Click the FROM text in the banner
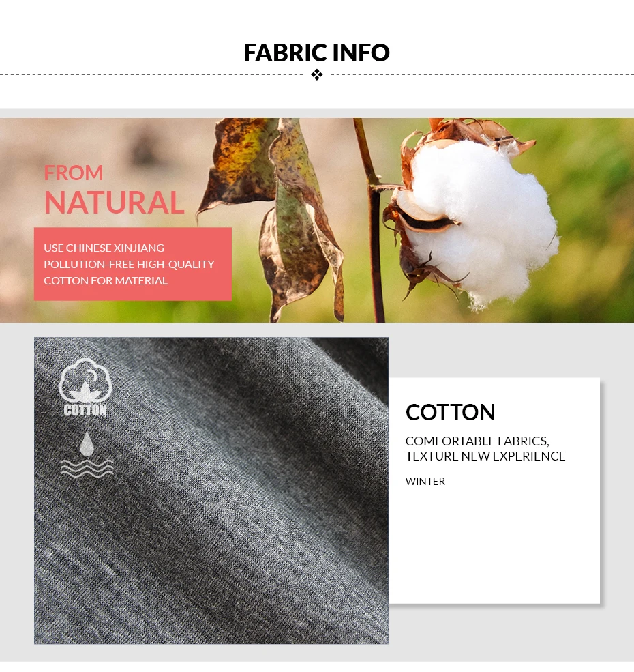 click(73, 173)
